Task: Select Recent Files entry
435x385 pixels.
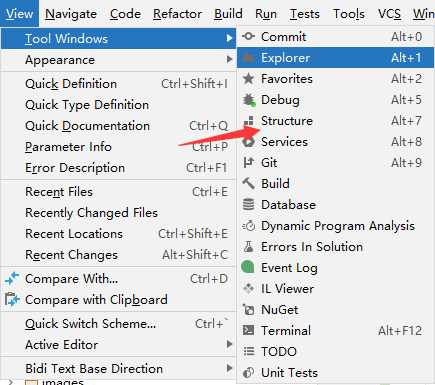Action: 118,192
